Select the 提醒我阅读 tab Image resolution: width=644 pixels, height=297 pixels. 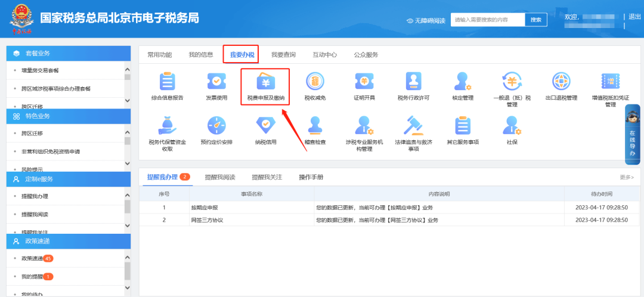tap(220, 177)
